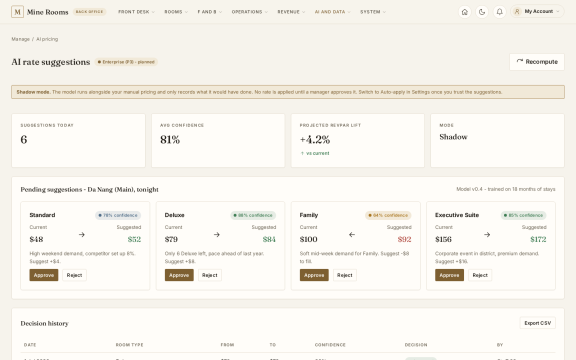Reject the Deluxe room suggestion
The width and height of the screenshot is (576, 360).
(x=210, y=275)
